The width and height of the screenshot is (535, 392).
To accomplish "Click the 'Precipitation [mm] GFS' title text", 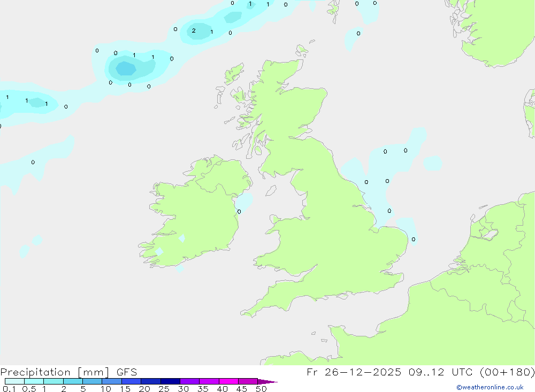I will coord(68,372).
